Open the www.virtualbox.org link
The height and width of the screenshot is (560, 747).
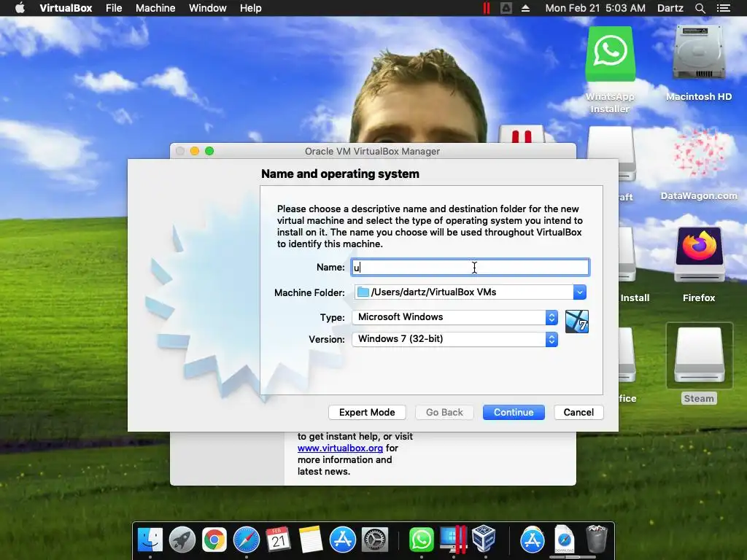click(x=340, y=448)
